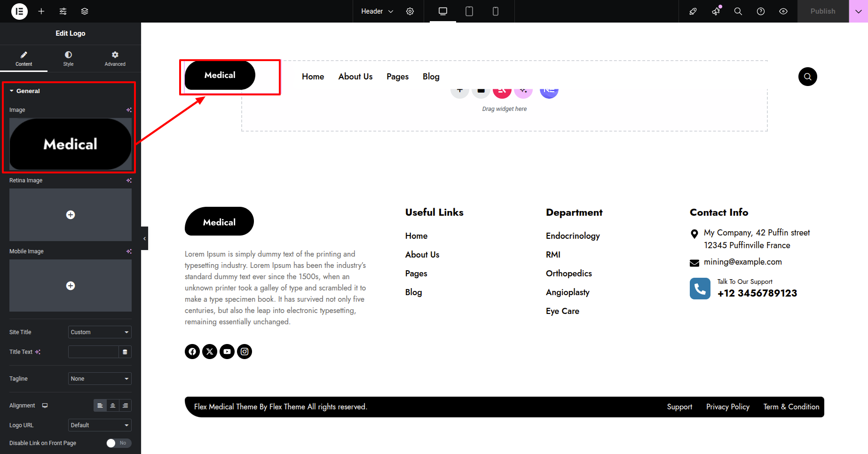The image size is (868, 454).
Task: Click About Us in the header menu
Action: pyautogui.click(x=355, y=77)
